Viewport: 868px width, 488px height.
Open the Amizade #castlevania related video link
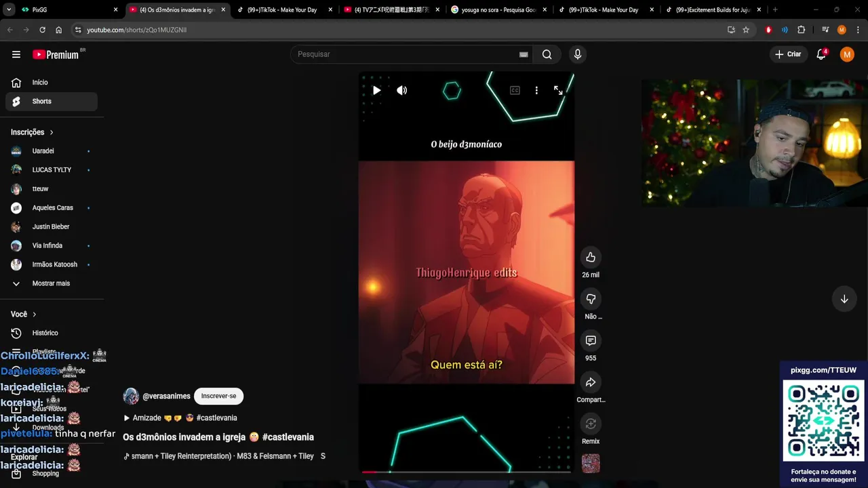(x=180, y=418)
